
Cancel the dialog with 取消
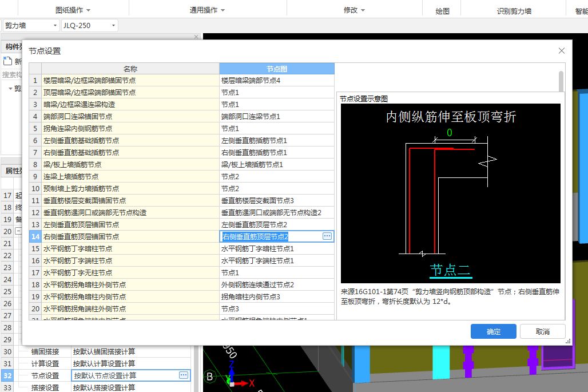pos(543,331)
